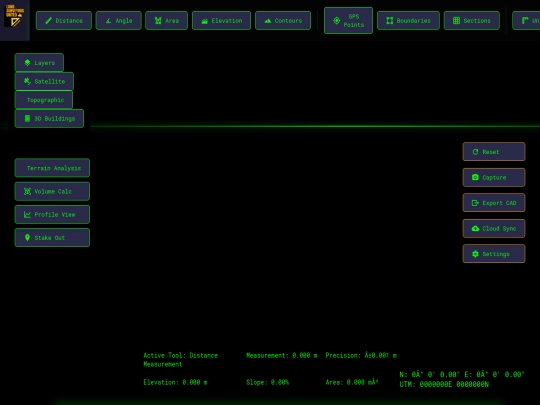Click the partially visible Un... toolbar button
This screenshot has width=540, height=405.
(526, 21)
